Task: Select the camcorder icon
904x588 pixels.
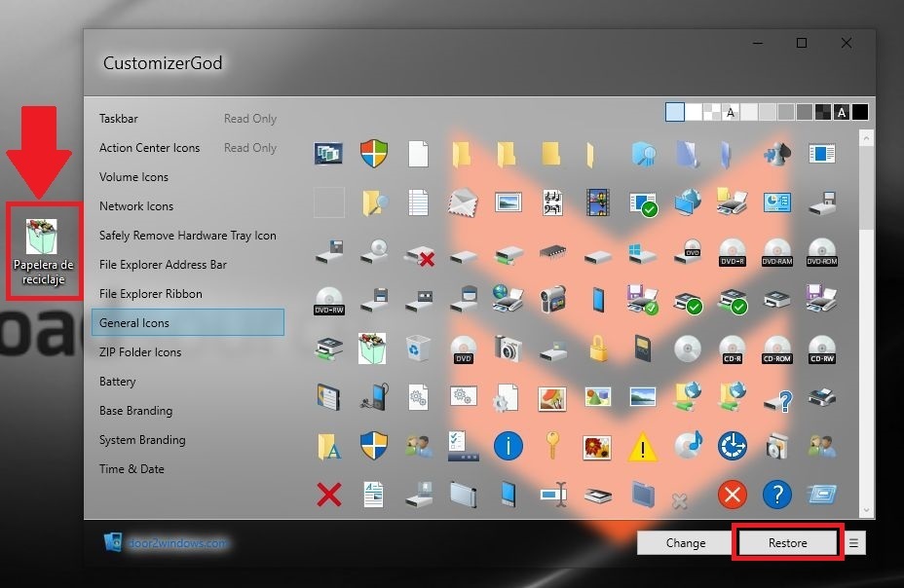Action: click(x=552, y=300)
